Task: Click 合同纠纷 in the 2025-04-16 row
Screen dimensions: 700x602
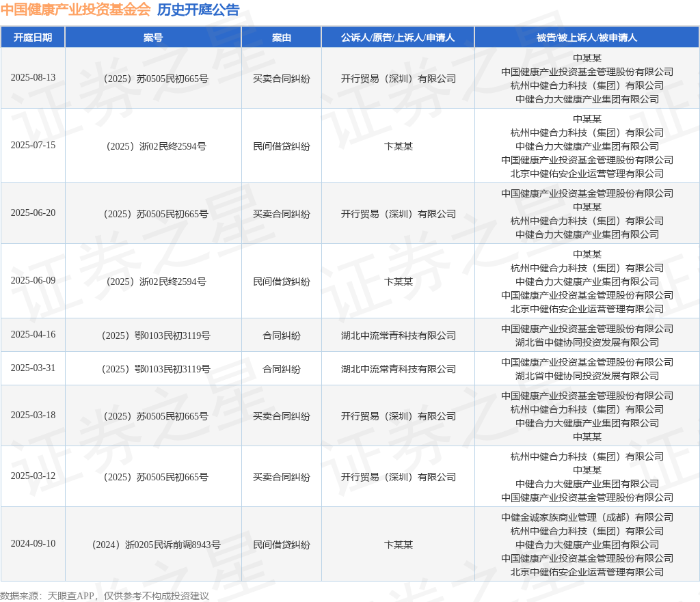Action: pyautogui.click(x=281, y=336)
